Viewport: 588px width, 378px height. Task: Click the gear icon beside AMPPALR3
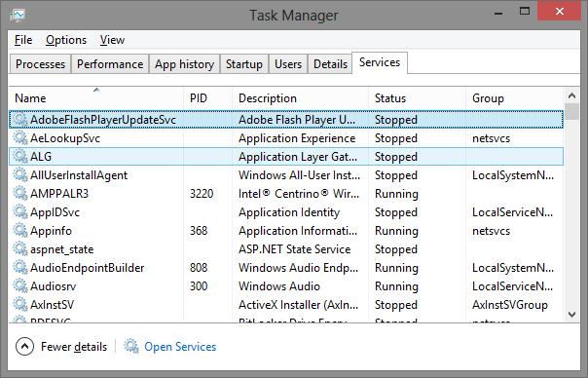click(x=20, y=194)
